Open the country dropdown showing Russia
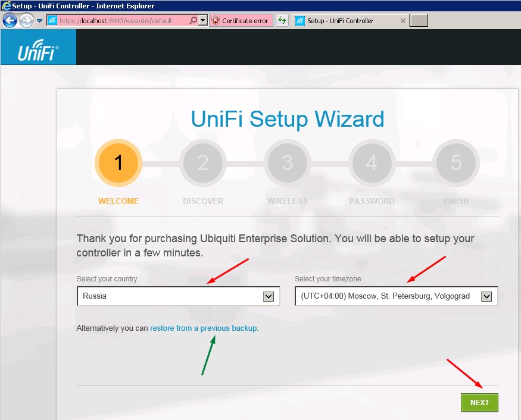The height and width of the screenshot is (420, 521). (x=178, y=296)
